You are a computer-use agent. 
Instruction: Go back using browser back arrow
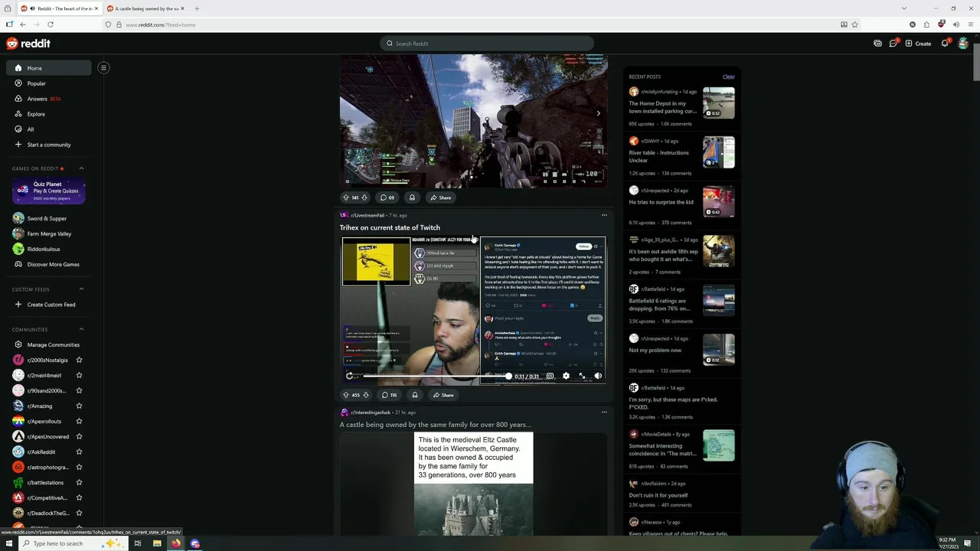tap(22, 24)
